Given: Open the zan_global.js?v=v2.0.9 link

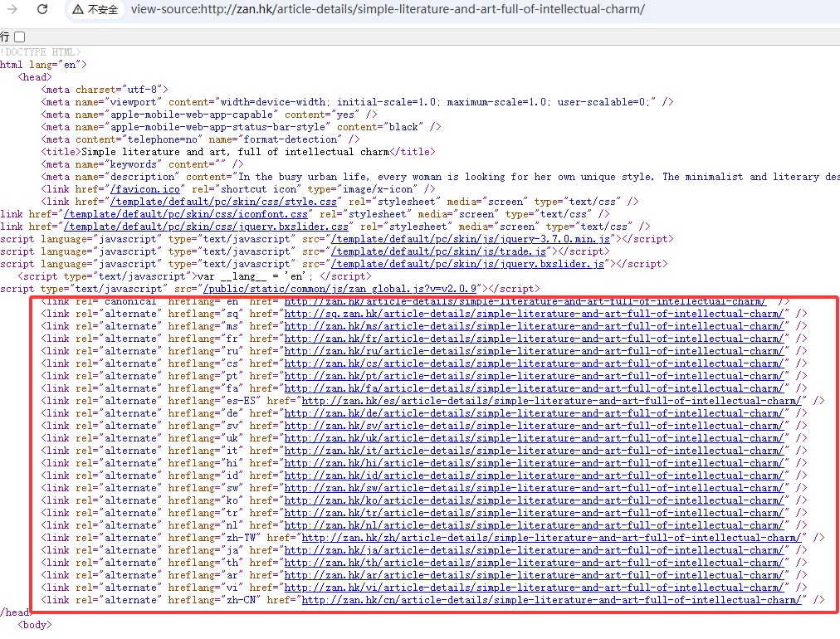Looking at the screenshot, I should coord(339,289).
